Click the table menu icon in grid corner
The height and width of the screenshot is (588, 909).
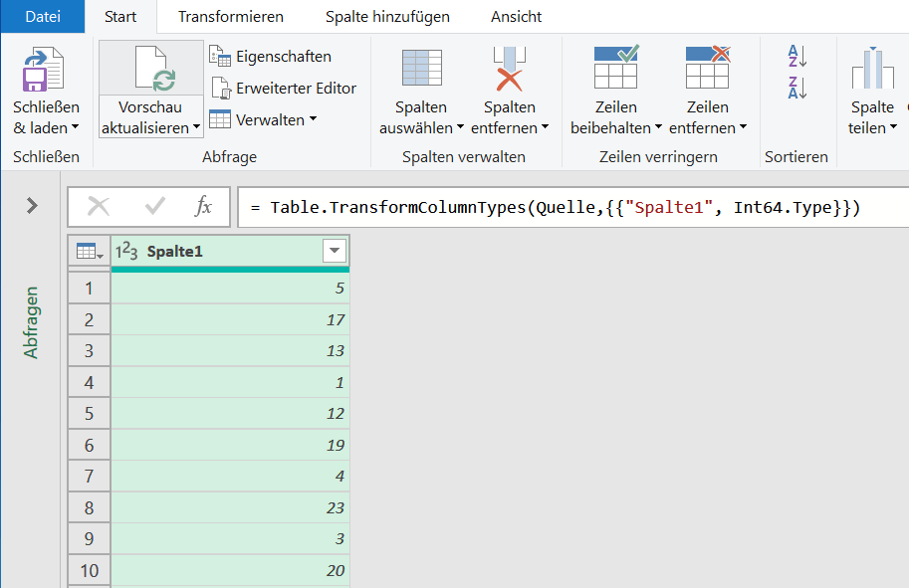(x=90, y=252)
